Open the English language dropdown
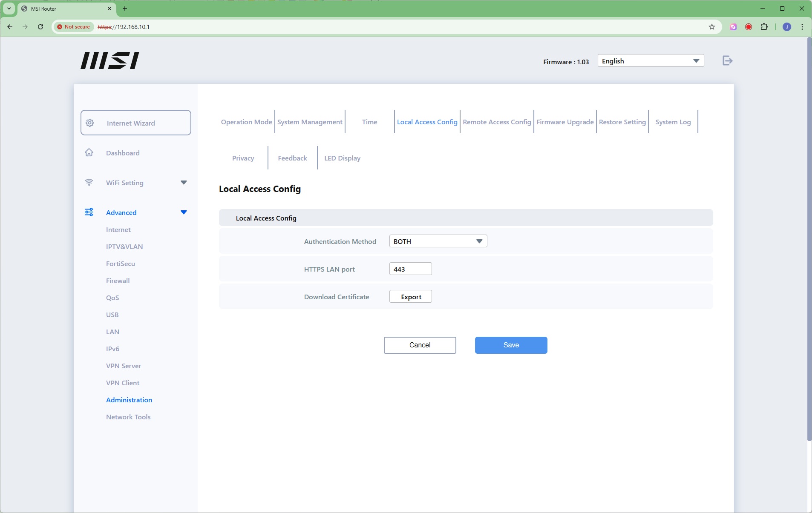 650,61
